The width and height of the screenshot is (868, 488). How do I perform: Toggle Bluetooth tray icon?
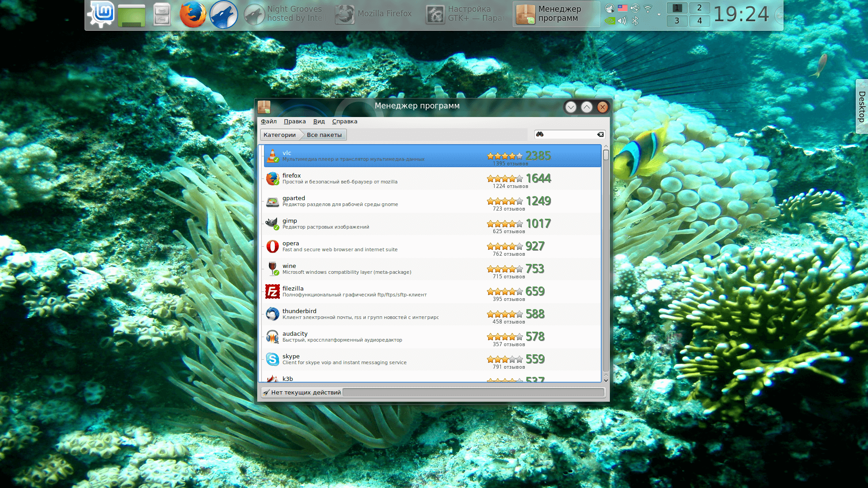pos(635,21)
